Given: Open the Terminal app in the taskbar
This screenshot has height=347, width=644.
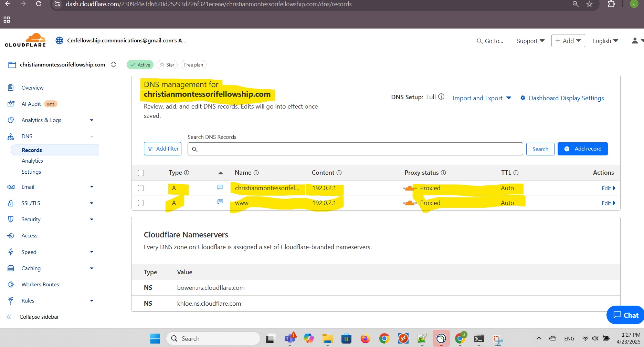Looking at the screenshot, I should point(479,339).
